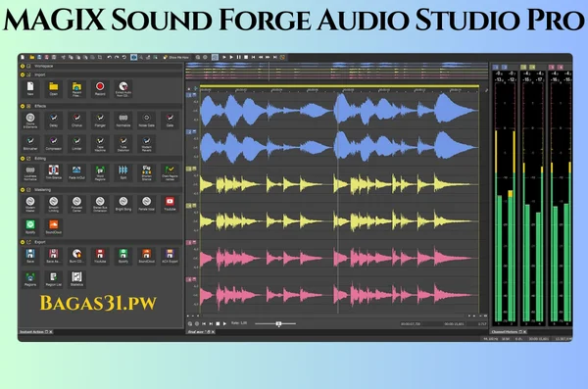Click the Redo button in top toolbar
The height and width of the screenshot is (389, 588).
tap(117, 58)
